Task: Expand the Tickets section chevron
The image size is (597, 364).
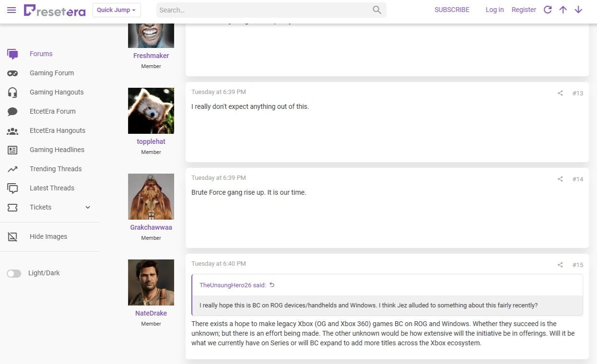Action: (x=87, y=207)
